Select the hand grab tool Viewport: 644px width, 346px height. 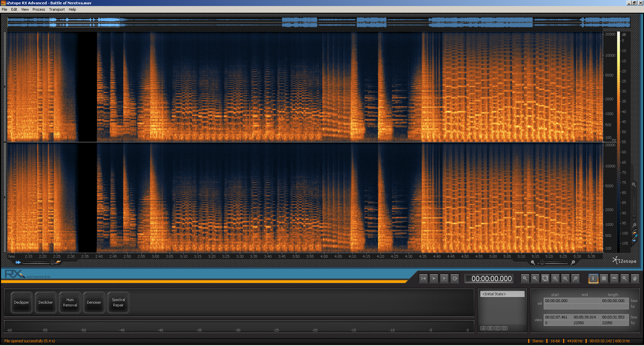[635, 279]
